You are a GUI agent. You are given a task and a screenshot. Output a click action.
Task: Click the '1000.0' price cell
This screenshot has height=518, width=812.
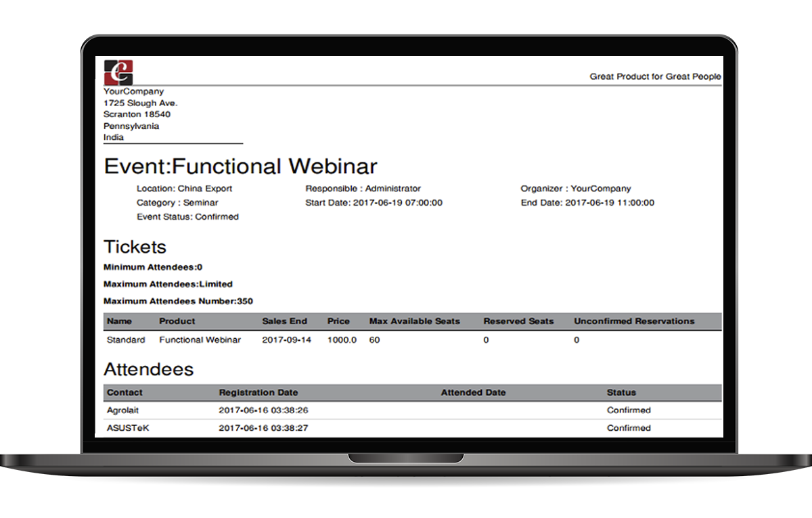(x=342, y=340)
